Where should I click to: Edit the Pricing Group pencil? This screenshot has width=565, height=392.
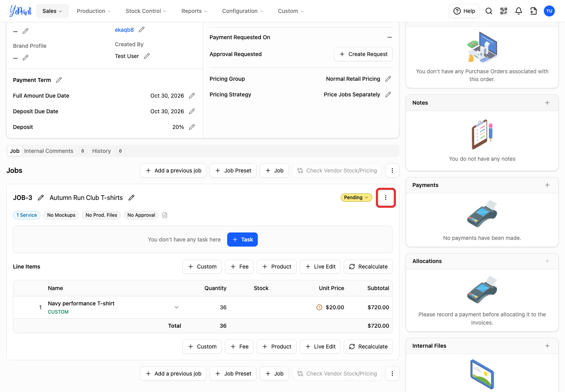[388, 79]
